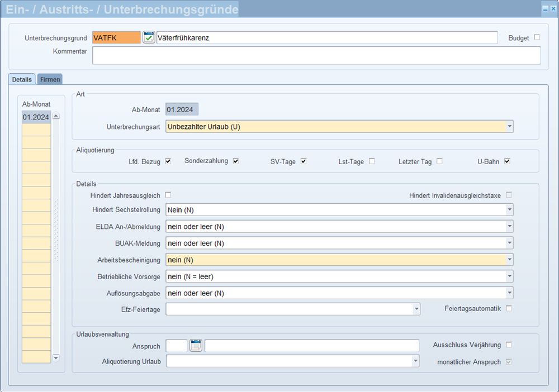Image resolution: width=559 pixels, height=392 pixels.
Task: Open Hindert Sechstelrollung dropdown
Action: [x=509, y=210]
